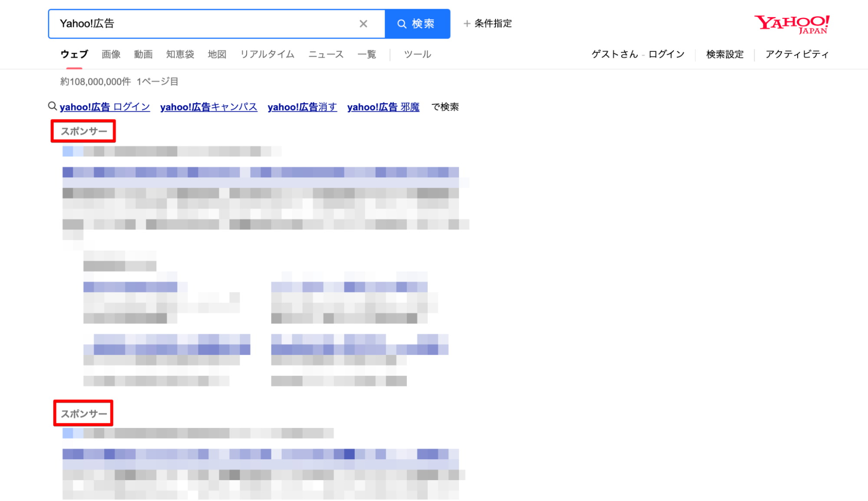The width and height of the screenshot is (868, 501).
Task: Open the アクティビティ link
Action: click(797, 54)
